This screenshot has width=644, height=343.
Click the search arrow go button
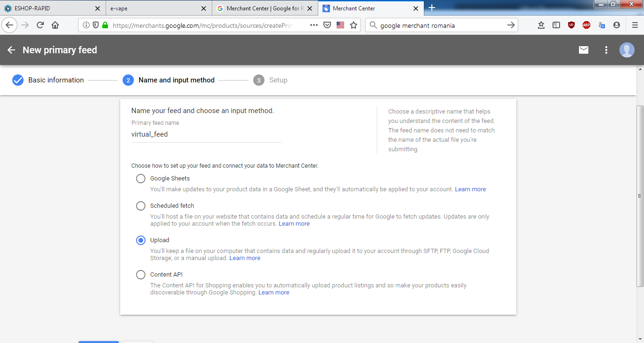point(511,25)
